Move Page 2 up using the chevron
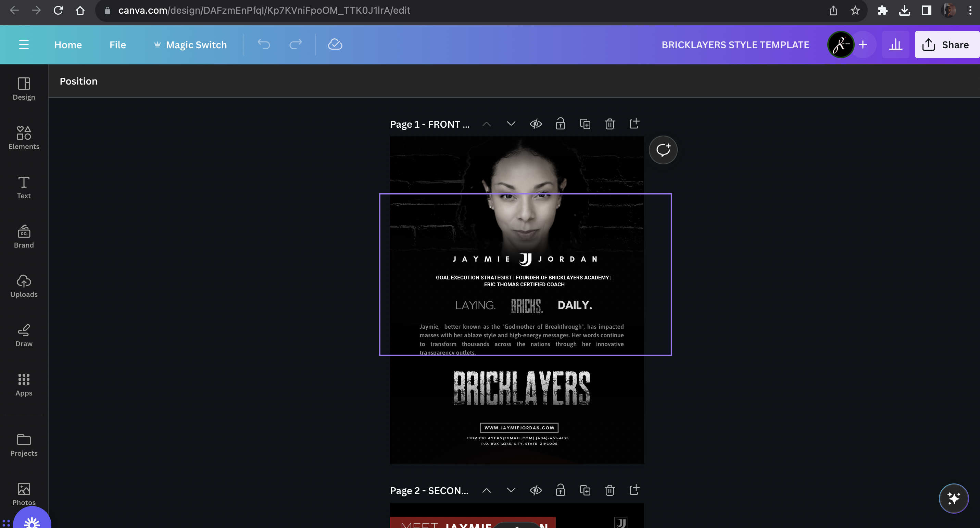Screen dimensions: 980x528 (487, 490)
